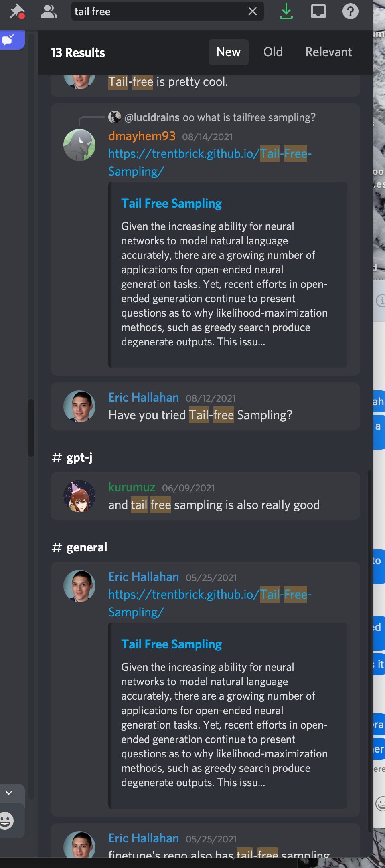Expand the chevron arrow above the emoji
Image resolution: width=385 pixels, height=868 pixels.
(9, 793)
